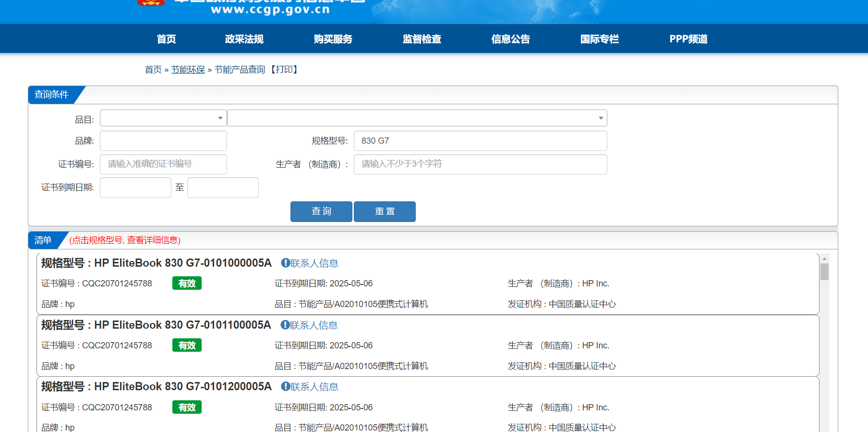The width and height of the screenshot is (868, 432).
Task: Click the certificate expiry start date field
Action: [135, 187]
